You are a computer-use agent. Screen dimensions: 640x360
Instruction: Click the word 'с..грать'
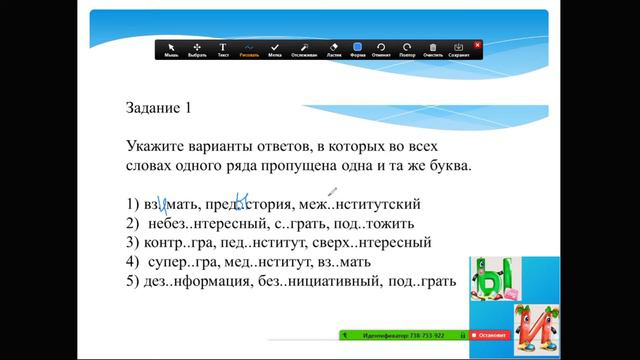point(301,223)
